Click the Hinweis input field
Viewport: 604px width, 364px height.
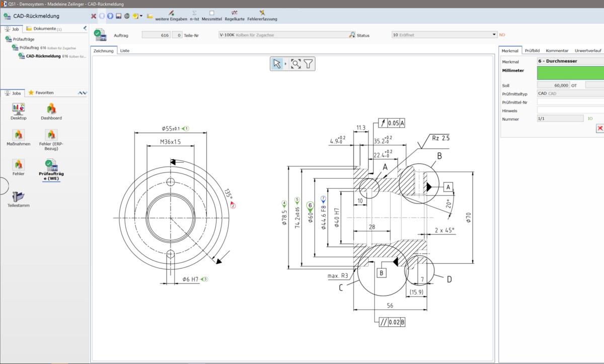(x=570, y=110)
